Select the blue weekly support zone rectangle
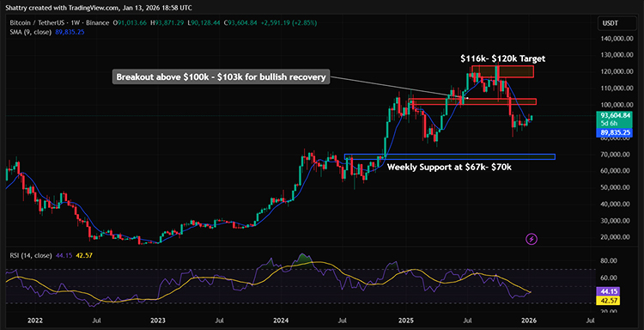This screenshot has height=330, width=644. click(449, 156)
